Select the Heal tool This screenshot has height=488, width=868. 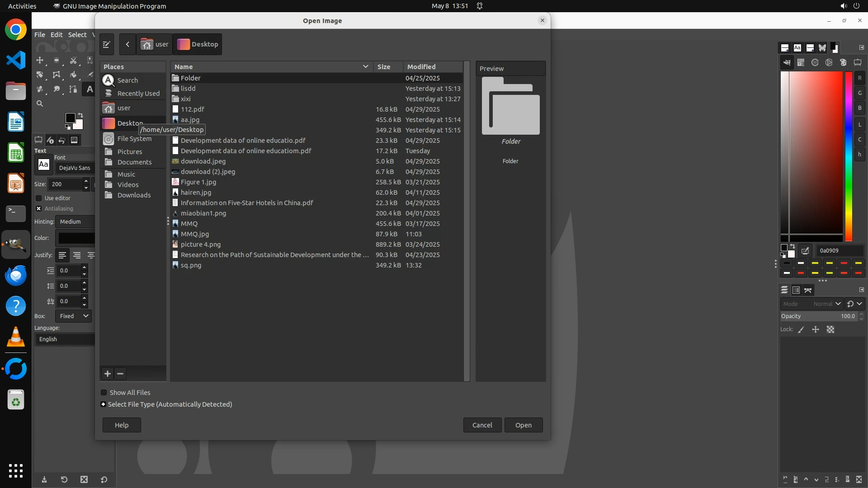(40, 89)
